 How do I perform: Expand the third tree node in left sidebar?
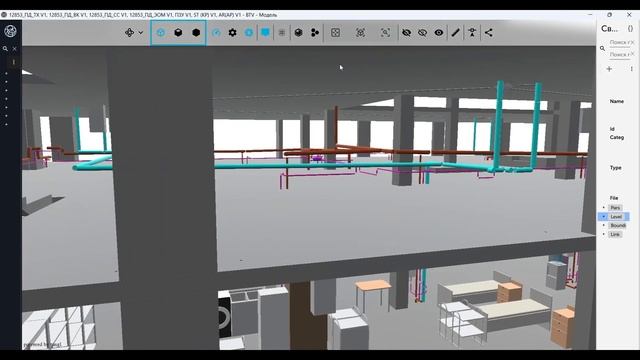7,90
